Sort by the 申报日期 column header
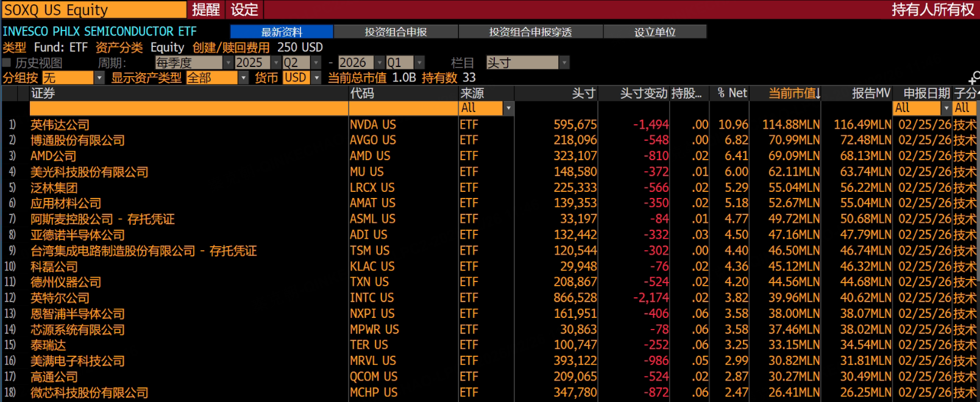This screenshot has width=980, height=402. coord(922,93)
